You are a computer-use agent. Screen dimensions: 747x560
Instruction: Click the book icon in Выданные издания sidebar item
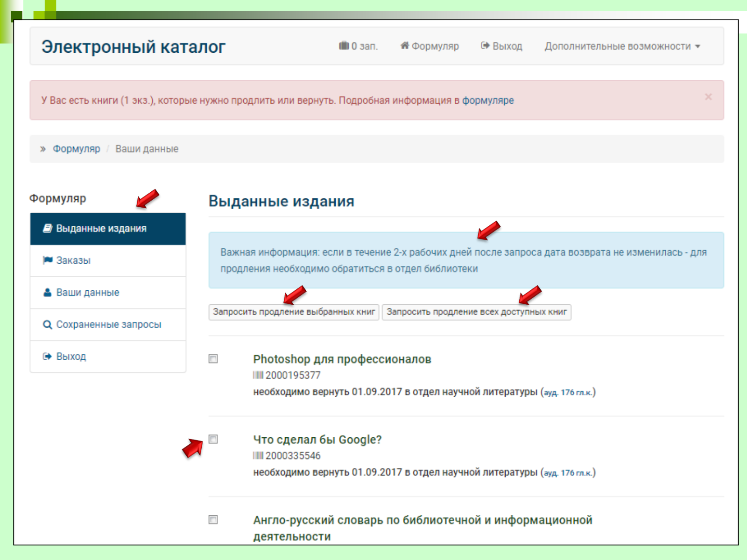[x=47, y=228]
